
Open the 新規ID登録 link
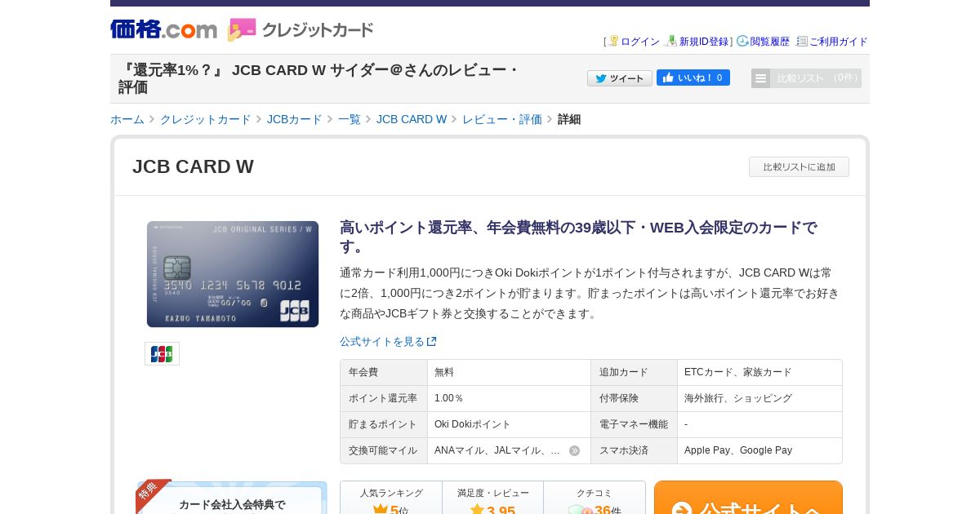pyautogui.click(x=704, y=42)
